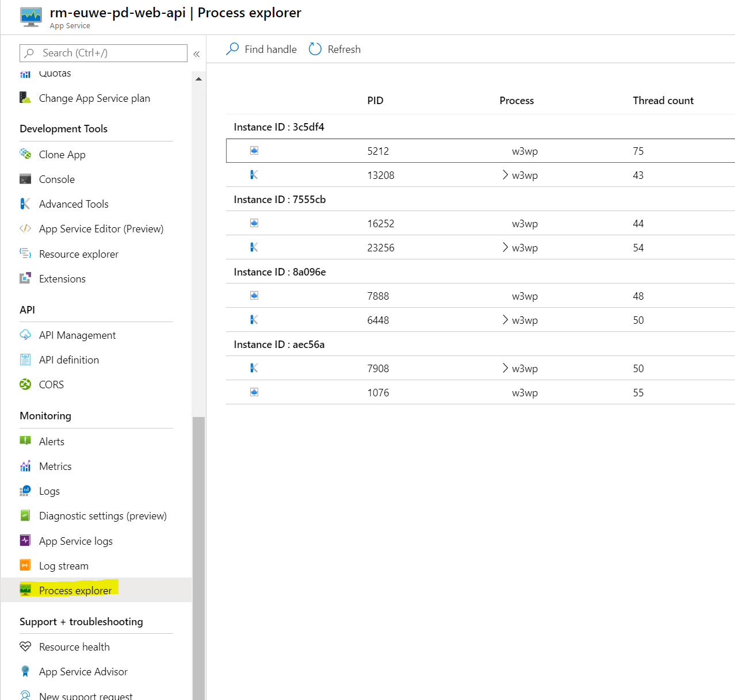Expand the w3wp process with PID 7908
The width and height of the screenshot is (735, 700).
(505, 368)
